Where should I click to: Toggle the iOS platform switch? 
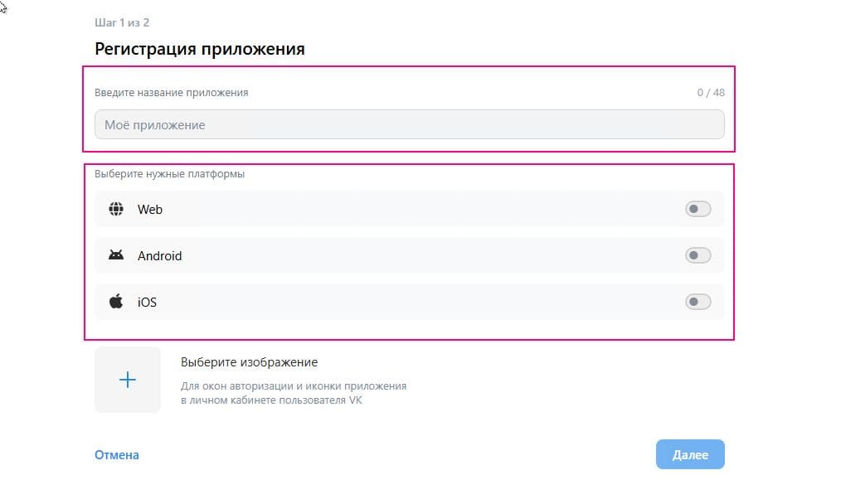pyautogui.click(x=698, y=302)
